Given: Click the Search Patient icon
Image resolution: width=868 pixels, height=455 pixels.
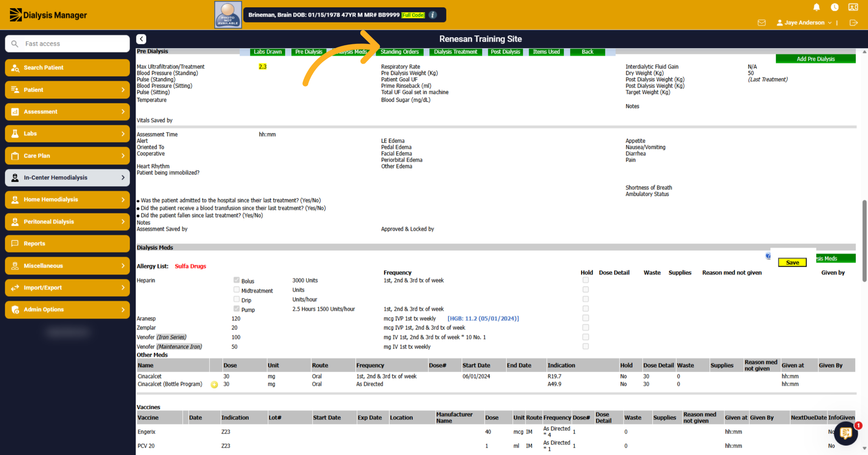Looking at the screenshot, I should pos(15,68).
